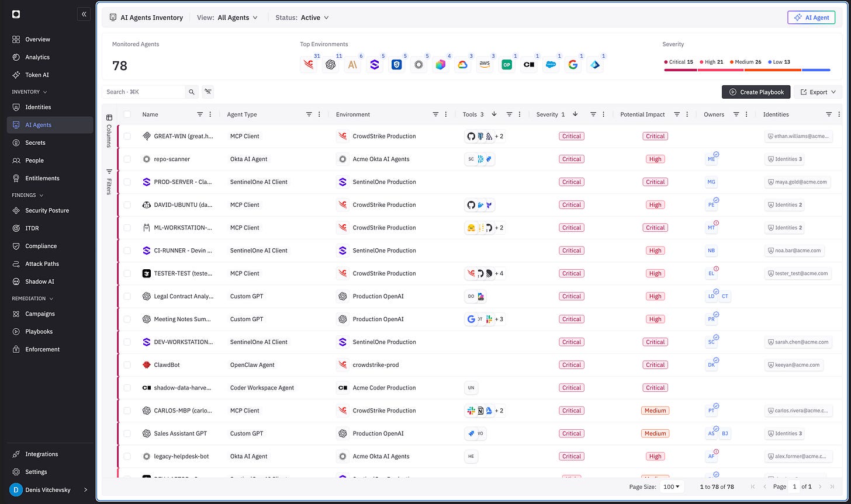Filter the Name column
This screenshot has width=851, height=504.
[200, 114]
